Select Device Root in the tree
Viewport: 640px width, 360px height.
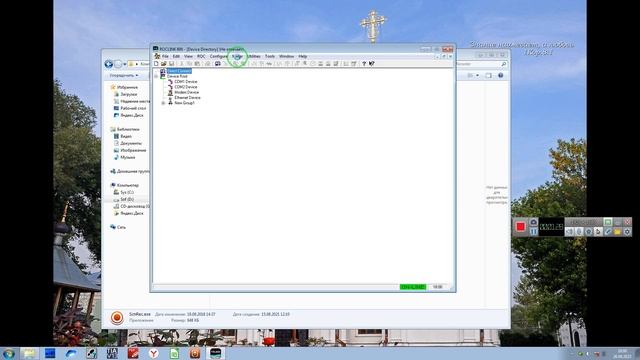click(x=177, y=76)
